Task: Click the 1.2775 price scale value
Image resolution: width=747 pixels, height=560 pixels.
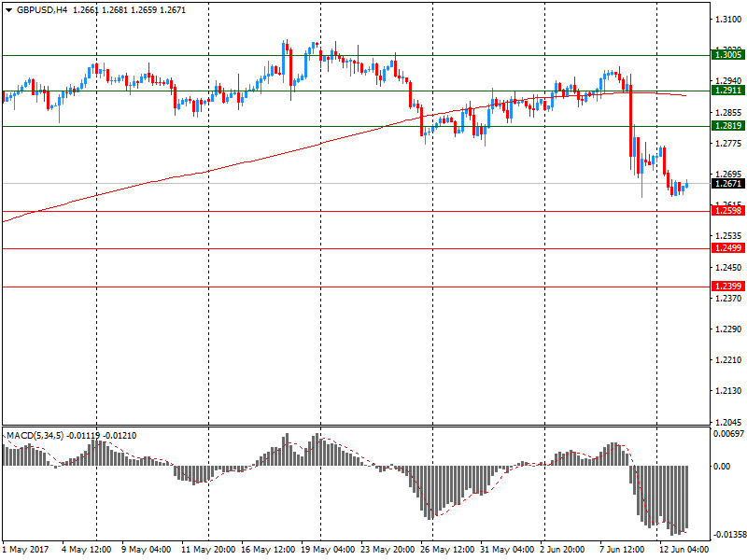Action: point(728,144)
